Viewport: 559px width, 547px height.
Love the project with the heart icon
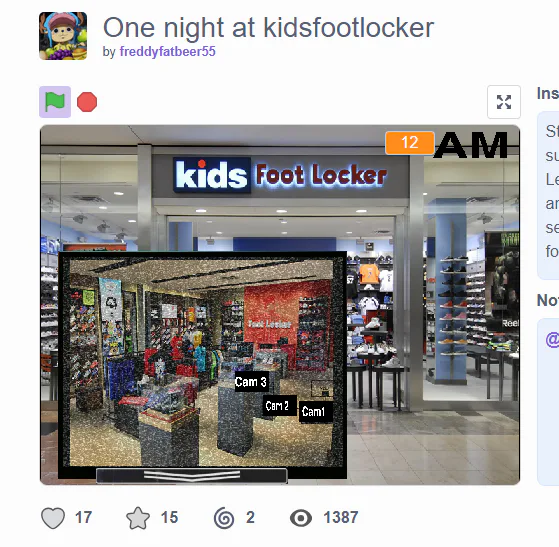53,518
